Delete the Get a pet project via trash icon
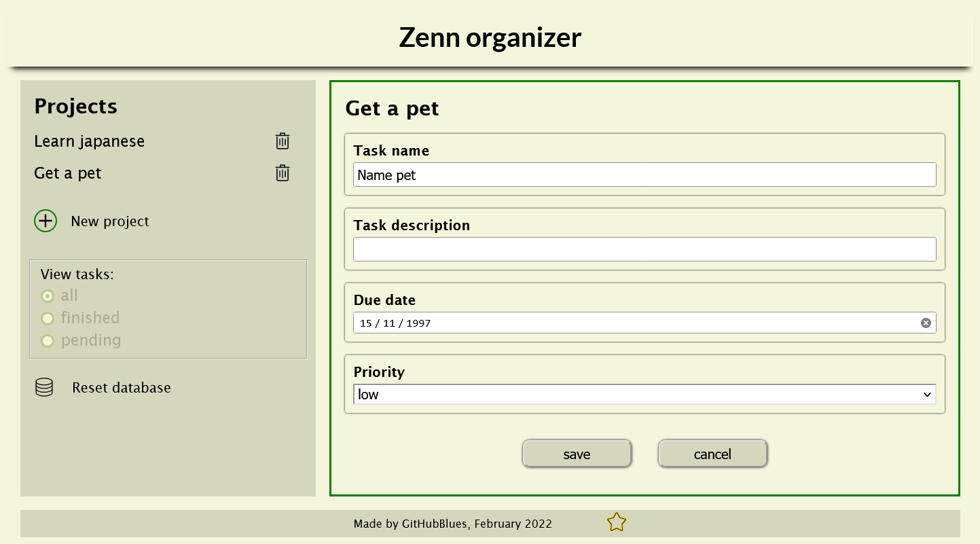980x544 pixels. pyautogui.click(x=282, y=173)
